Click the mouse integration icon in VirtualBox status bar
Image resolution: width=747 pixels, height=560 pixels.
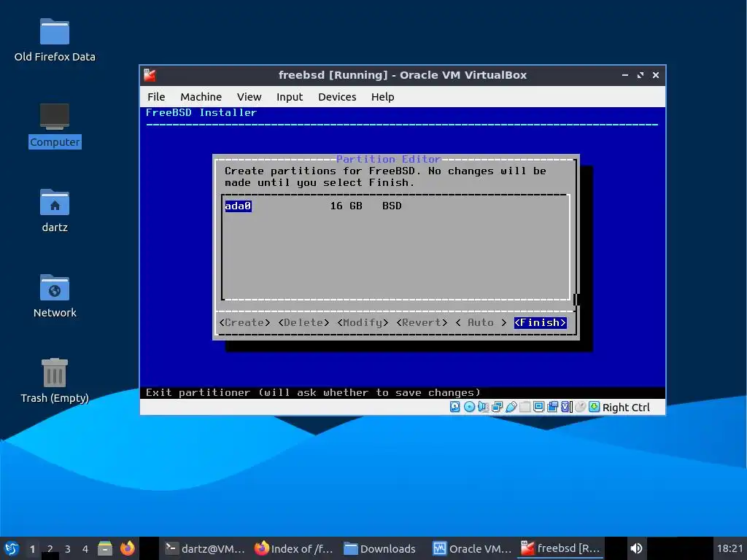click(x=581, y=407)
